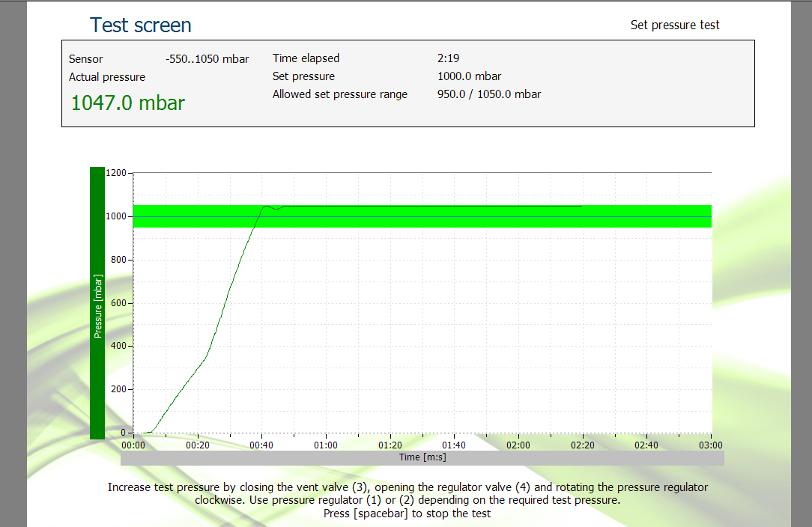
Task: Click the sensor range value -550..1050 mbar
Action: (x=207, y=59)
